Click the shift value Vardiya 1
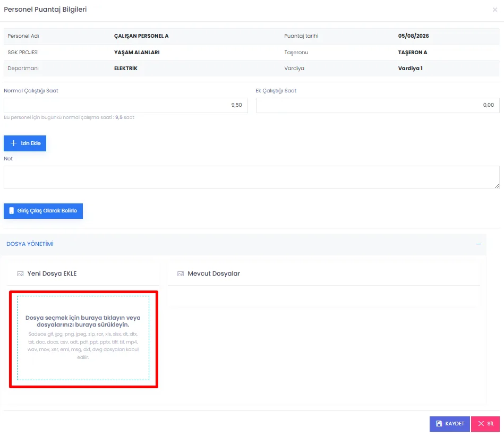 [410, 69]
